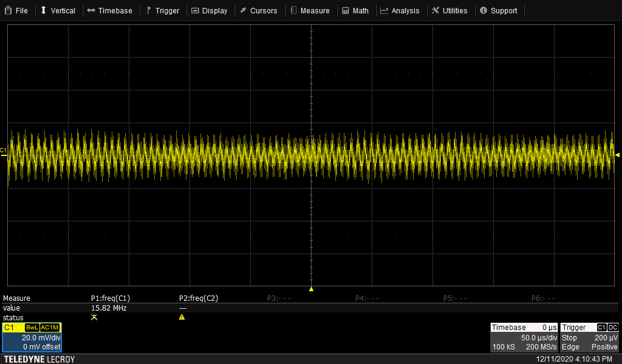622x364 pixels.
Task: Click the trigger level arrow at right edge
Action: tap(617, 155)
